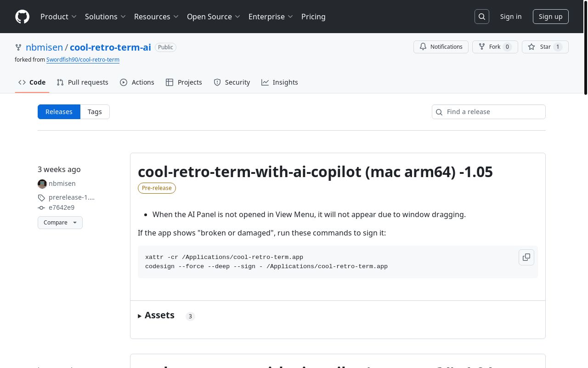Switch between Releases and Tags with Releases toggle
This screenshot has width=588, height=368.
coord(59,111)
